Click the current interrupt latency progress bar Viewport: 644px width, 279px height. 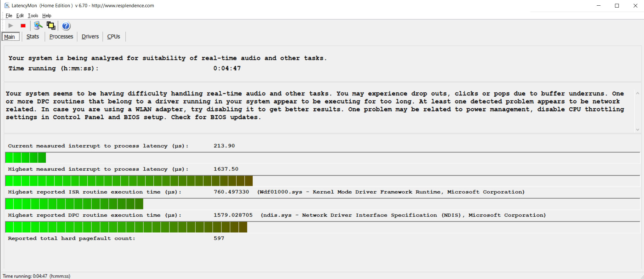pos(322,157)
